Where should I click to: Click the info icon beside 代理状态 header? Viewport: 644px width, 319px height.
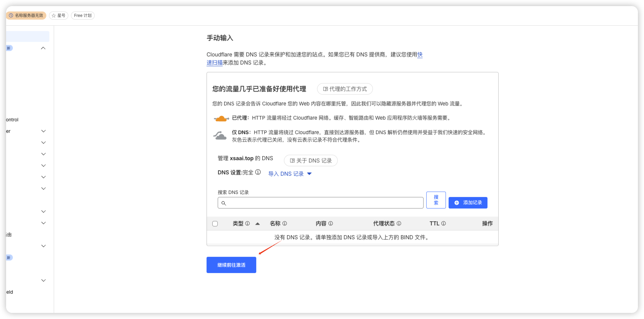(399, 223)
